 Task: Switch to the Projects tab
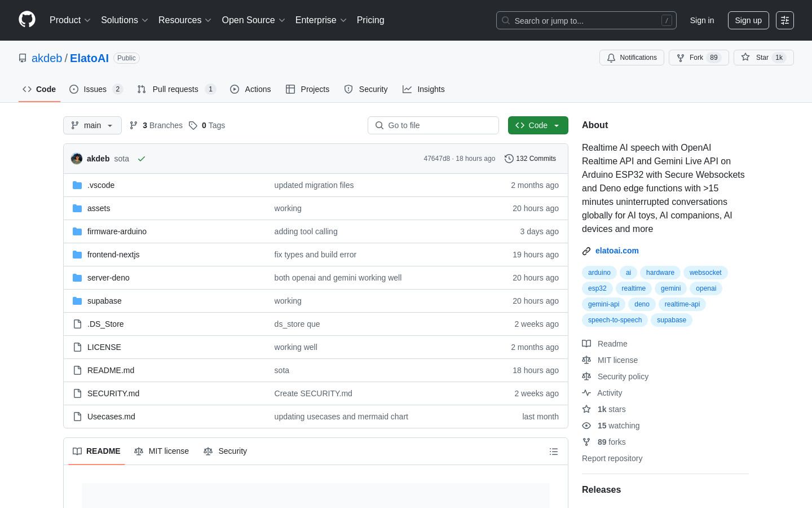tap(307, 89)
